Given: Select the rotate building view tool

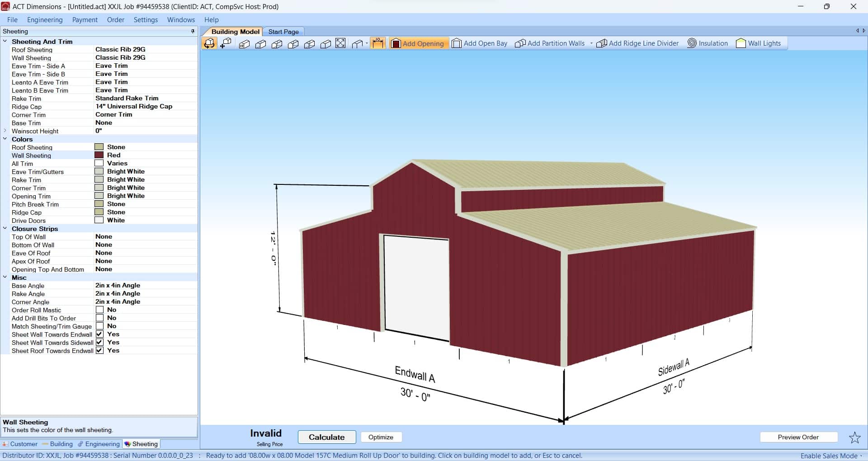Looking at the screenshot, I should point(209,43).
